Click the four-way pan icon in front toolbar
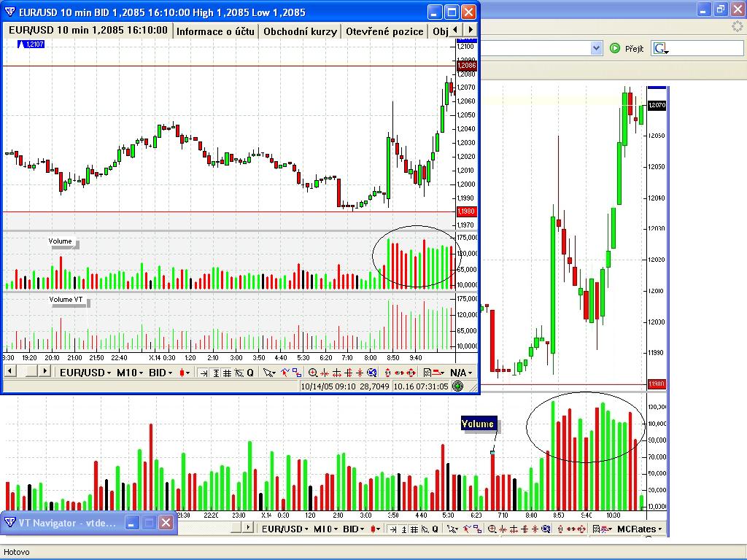The image size is (747, 560). [411, 373]
